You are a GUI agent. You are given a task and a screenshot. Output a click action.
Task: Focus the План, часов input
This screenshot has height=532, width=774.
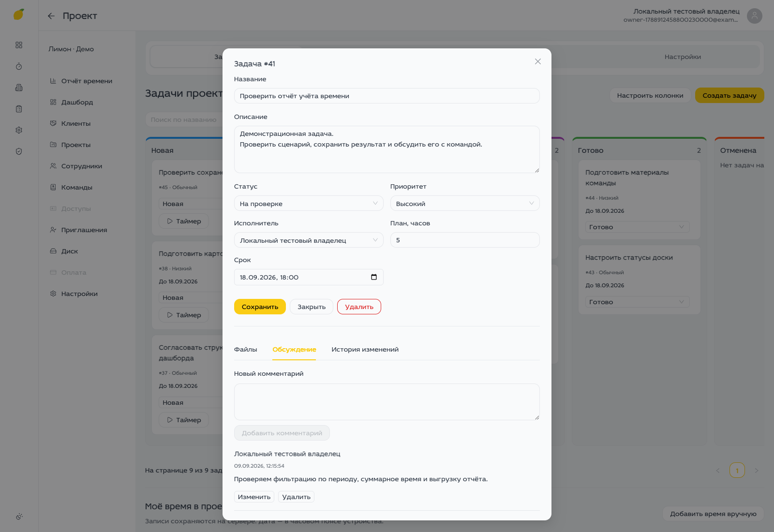click(465, 240)
